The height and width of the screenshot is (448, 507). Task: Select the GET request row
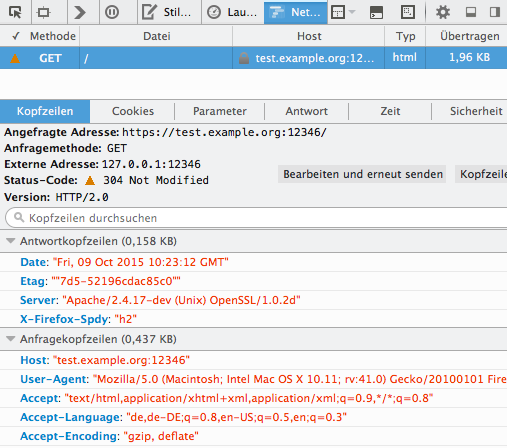(253, 58)
